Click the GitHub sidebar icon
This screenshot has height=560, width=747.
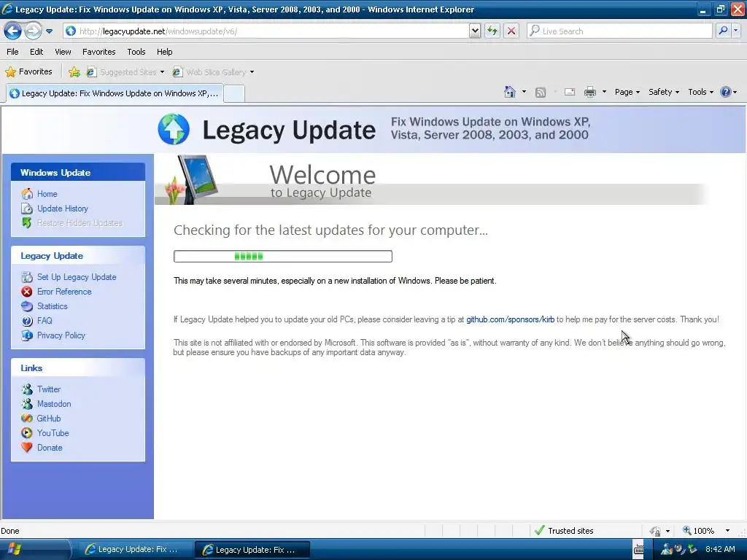27,419
